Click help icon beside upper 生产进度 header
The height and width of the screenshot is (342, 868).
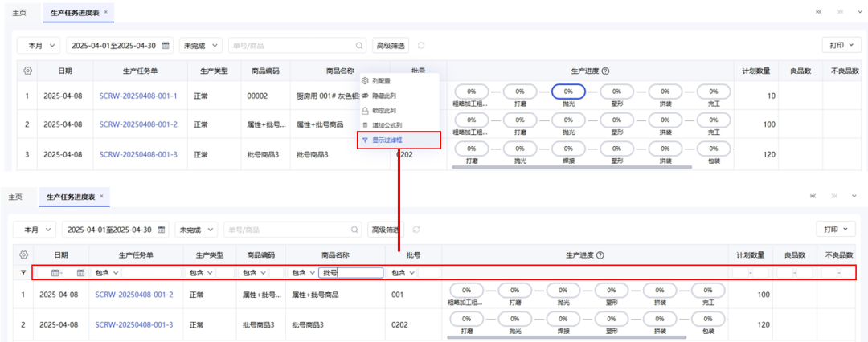coord(606,71)
